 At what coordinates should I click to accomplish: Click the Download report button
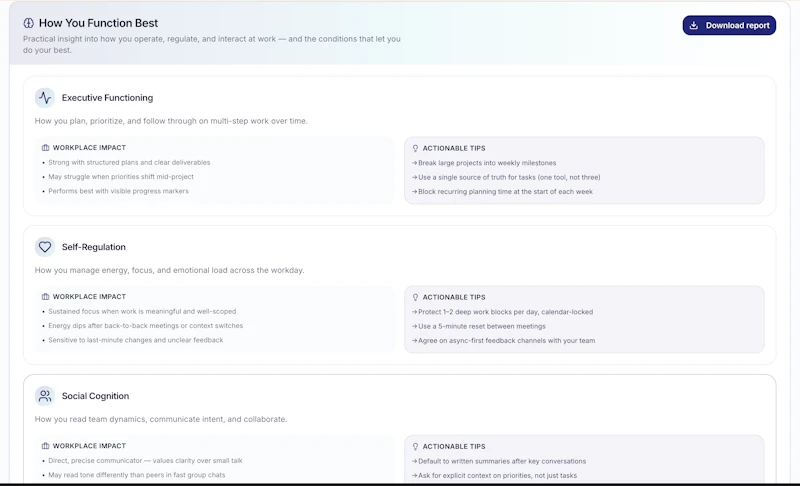click(729, 25)
